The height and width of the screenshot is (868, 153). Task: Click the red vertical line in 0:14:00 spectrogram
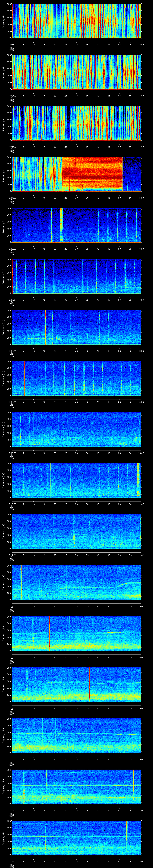click(90, 684)
